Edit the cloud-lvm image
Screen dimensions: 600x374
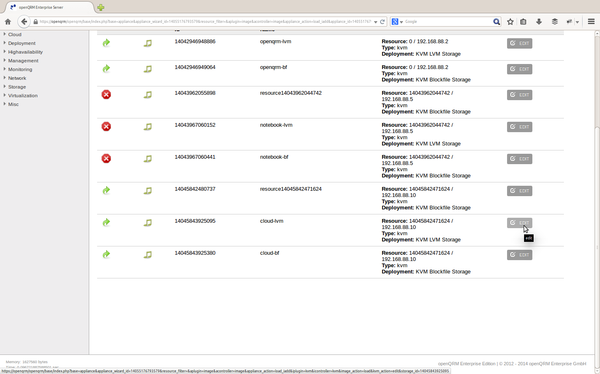pyautogui.click(x=519, y=222)
